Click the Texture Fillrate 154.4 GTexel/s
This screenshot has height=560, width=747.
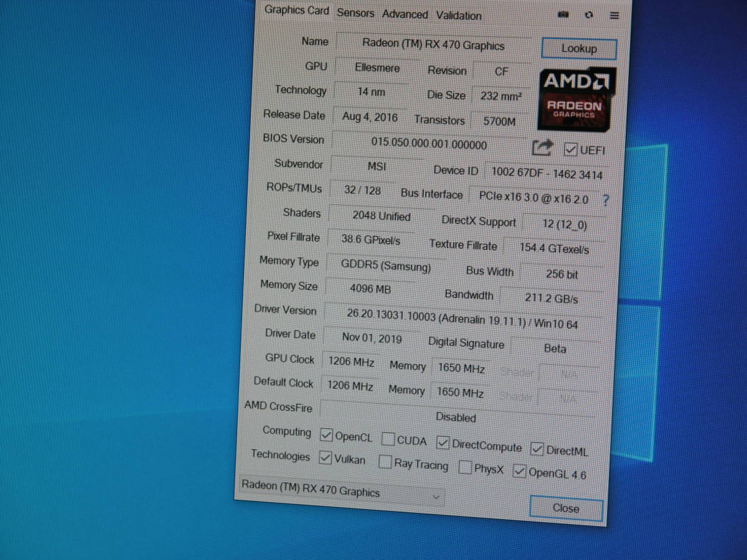coord(554,248)
